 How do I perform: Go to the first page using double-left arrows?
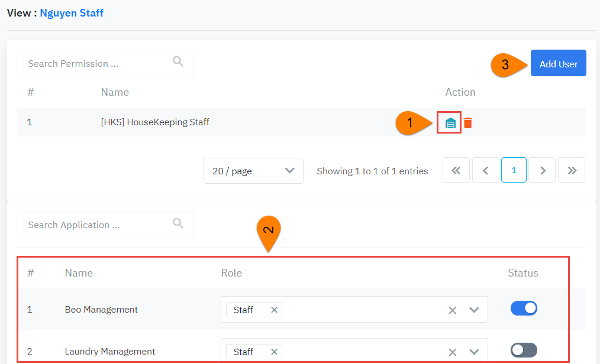point(456,170)
